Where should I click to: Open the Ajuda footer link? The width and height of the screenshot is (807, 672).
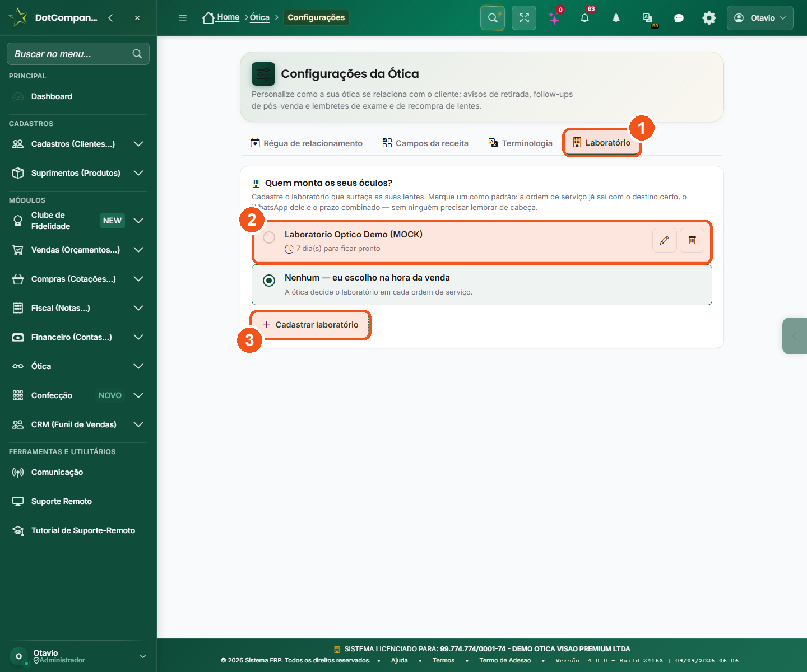coord(400,660)
